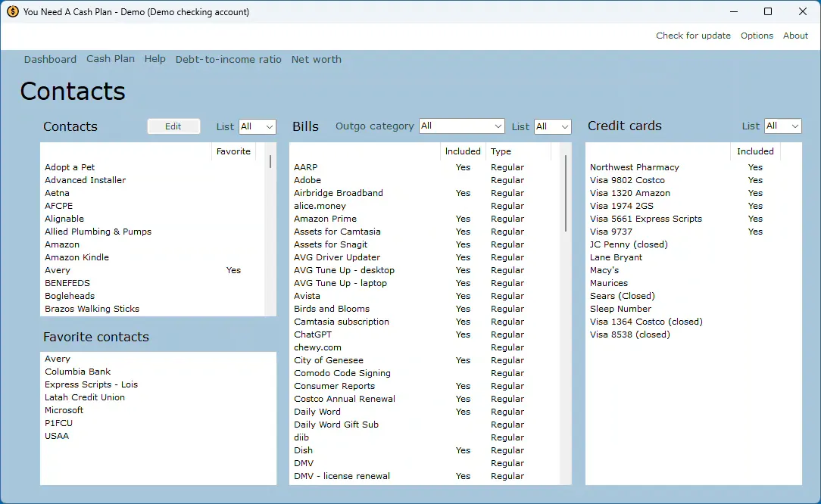Select Airbridge Broadband bill
Screen dimensions: 821x504
tap(339, 193)
